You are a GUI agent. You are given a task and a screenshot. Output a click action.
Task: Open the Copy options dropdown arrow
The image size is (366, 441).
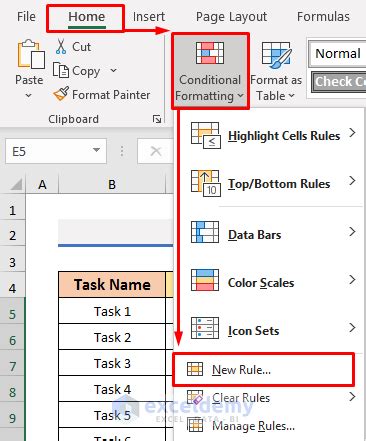(113, 70)
